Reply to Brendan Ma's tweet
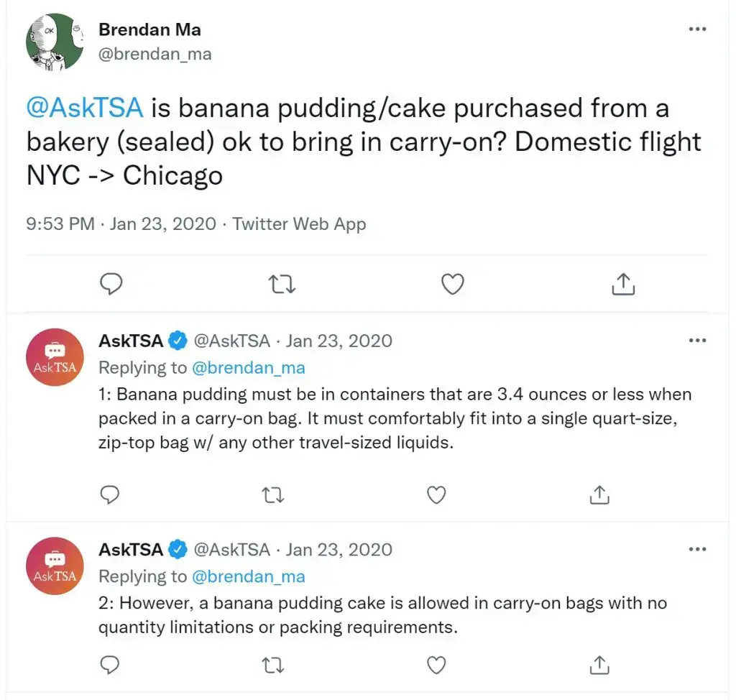 pyautogui.click(x=111, y=284)
